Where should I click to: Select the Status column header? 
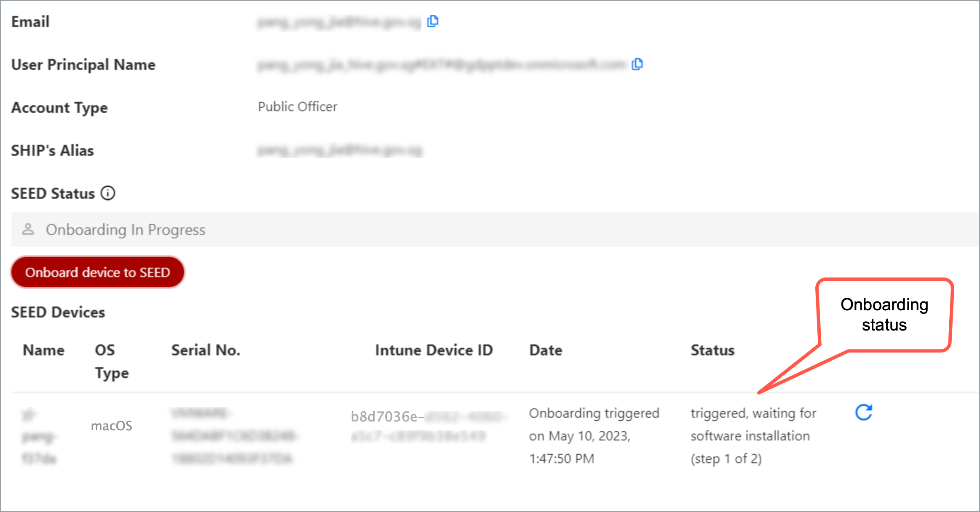[x=712, y=350]
